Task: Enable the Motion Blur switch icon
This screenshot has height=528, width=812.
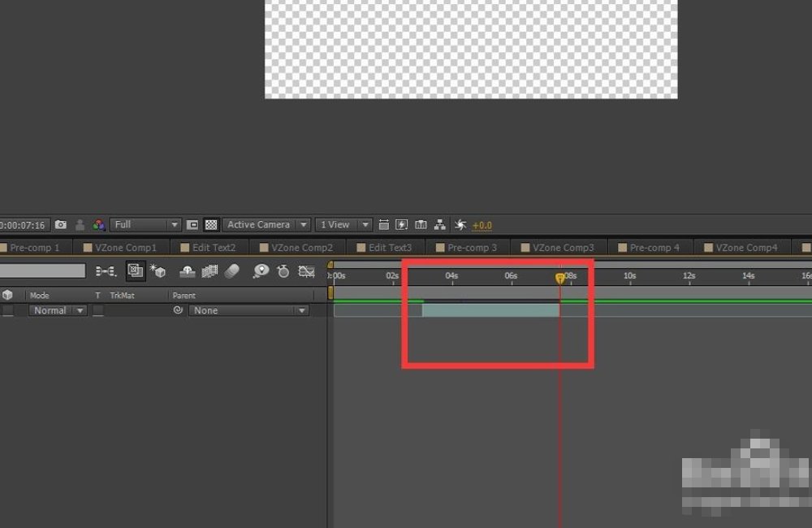Action: [x=232, y=271]
